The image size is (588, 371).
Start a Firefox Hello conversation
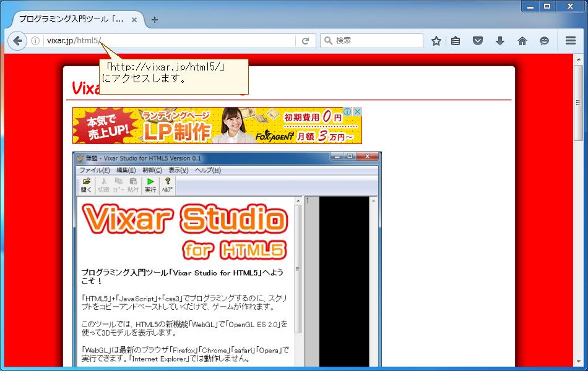pos(544,40)
